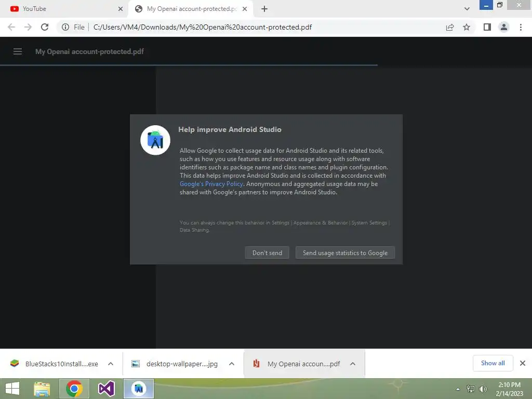Screen dimensions: 532x399
Task: Close the downloads bar
Action: 523,363
